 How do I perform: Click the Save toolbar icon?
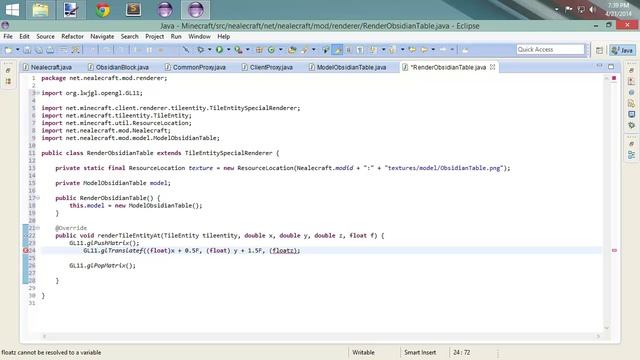(x=27, y=50)
